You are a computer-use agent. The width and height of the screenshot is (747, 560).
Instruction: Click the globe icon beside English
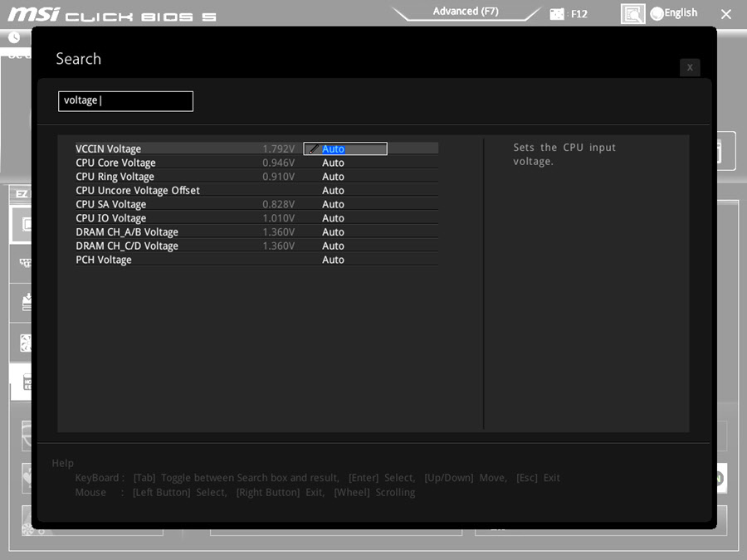[657, 13]
